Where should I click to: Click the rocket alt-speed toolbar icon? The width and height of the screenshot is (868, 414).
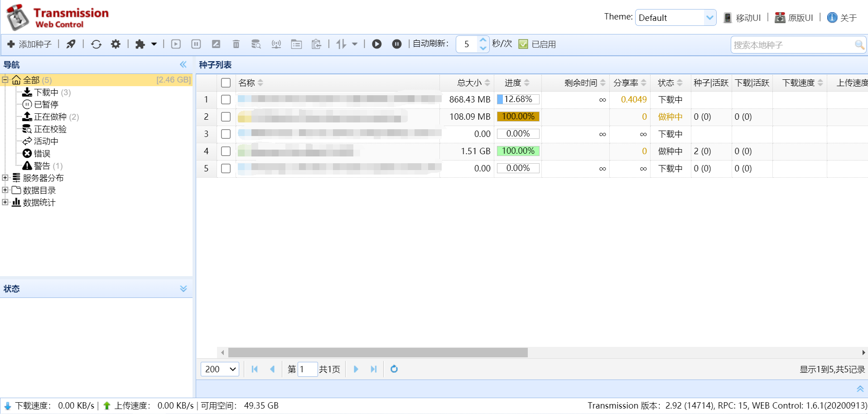coord(71,44)
